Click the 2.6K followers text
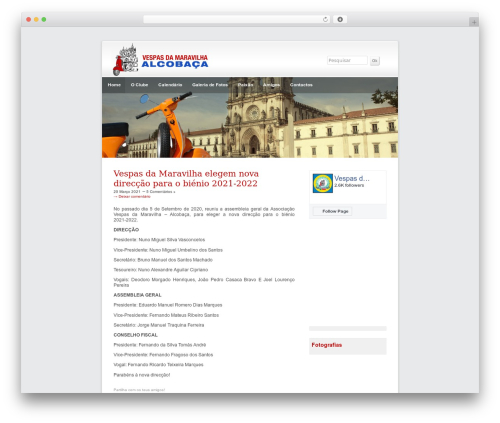 [x=349, y=185]
